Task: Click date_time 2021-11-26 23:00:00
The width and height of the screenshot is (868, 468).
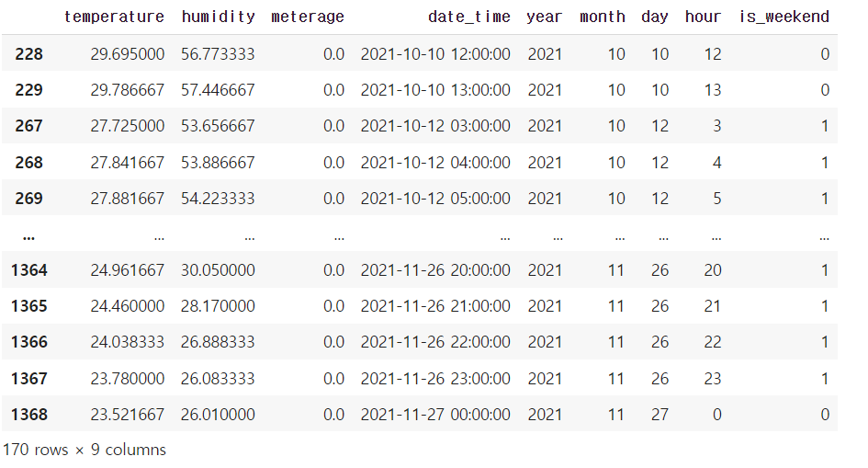Action: pos(435,379)
